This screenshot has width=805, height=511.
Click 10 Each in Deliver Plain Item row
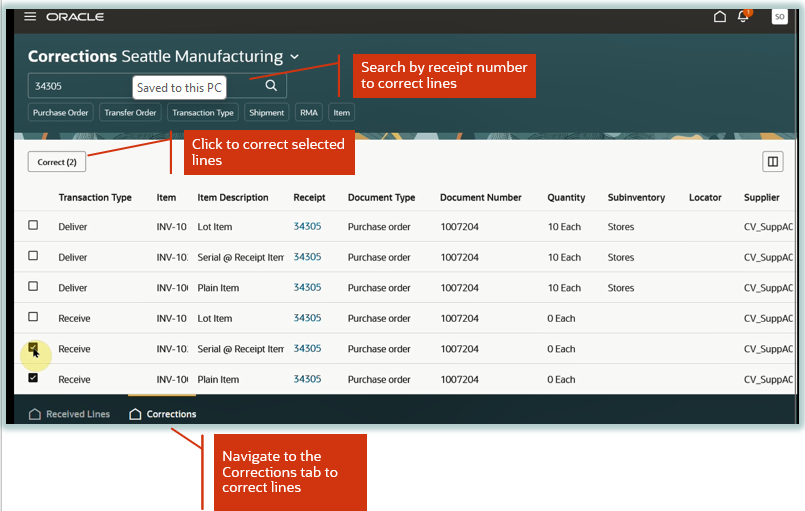pos(564,288)
